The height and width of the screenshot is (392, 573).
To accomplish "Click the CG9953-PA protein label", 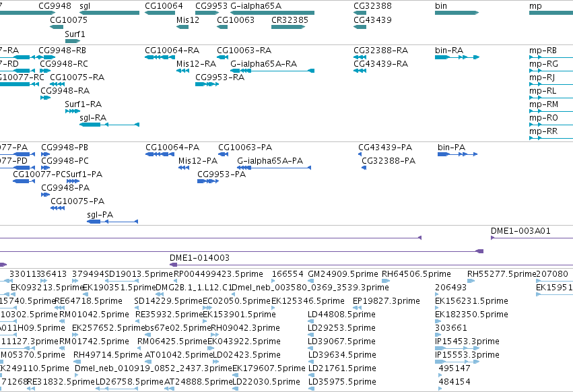I will (222, 174).
